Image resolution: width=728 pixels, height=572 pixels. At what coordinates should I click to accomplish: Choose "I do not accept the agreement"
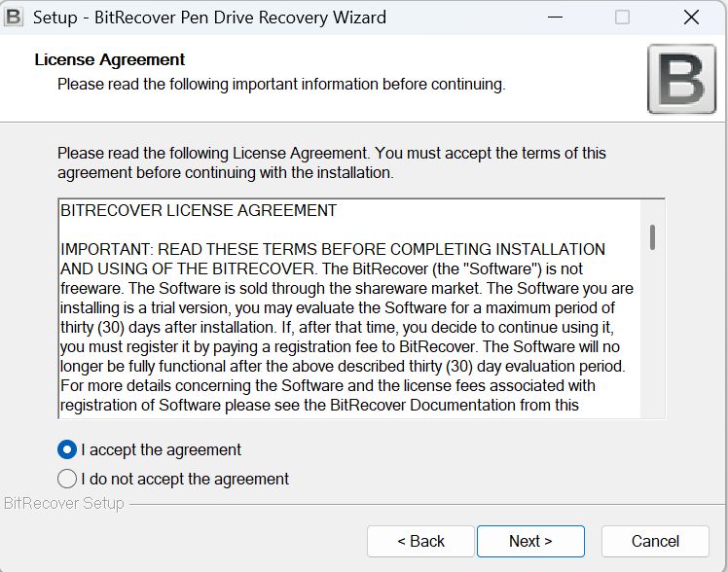pyautogui.click(x=67, y=479)
